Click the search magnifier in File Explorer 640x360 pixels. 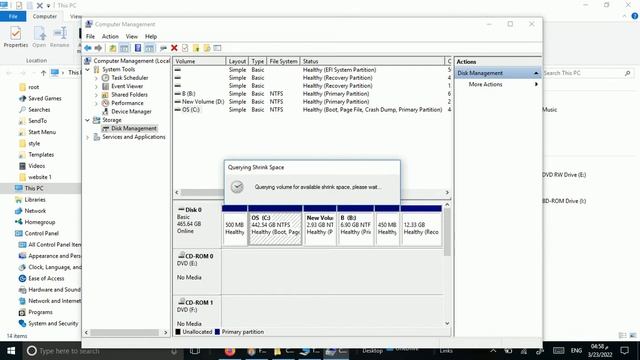click(x=627, y=73)
